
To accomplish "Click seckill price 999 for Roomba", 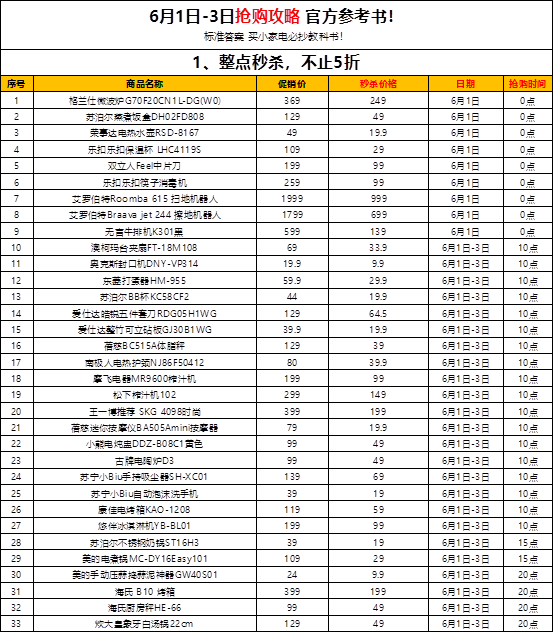I will 378,199.
